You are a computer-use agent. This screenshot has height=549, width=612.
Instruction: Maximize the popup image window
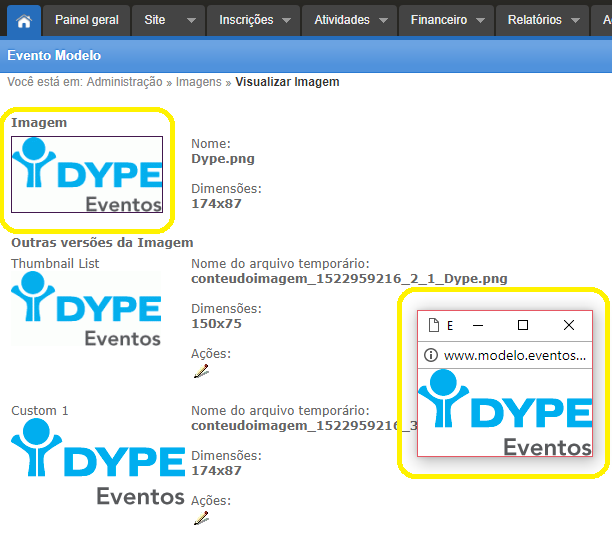(523, 325)
